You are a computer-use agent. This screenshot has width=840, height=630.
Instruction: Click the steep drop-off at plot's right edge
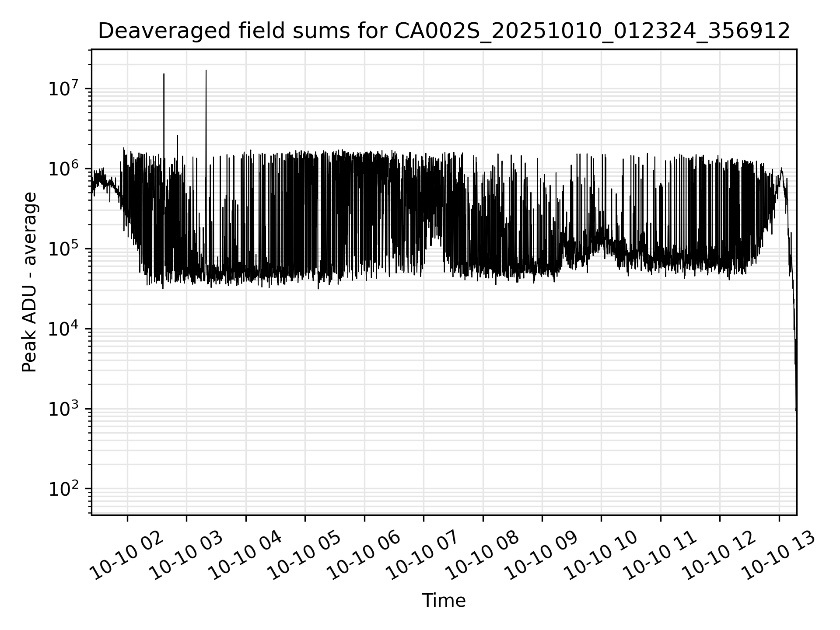tap(794, 315)
